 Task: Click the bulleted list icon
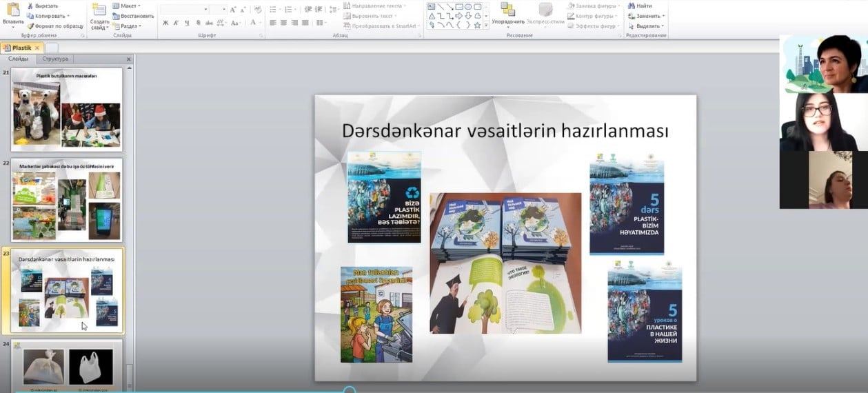point(273,10)
